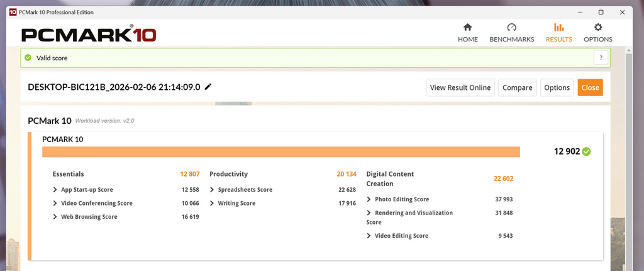Click the 12 558 App Start-up value
This screenshot has height=271, width=644.
[190, 190]
